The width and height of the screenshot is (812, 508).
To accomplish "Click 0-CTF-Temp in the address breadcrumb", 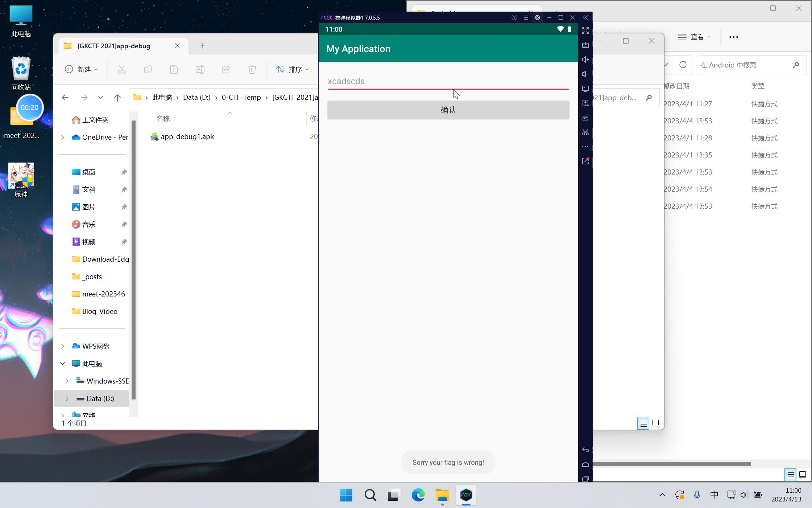I will (x=241, y=97).
